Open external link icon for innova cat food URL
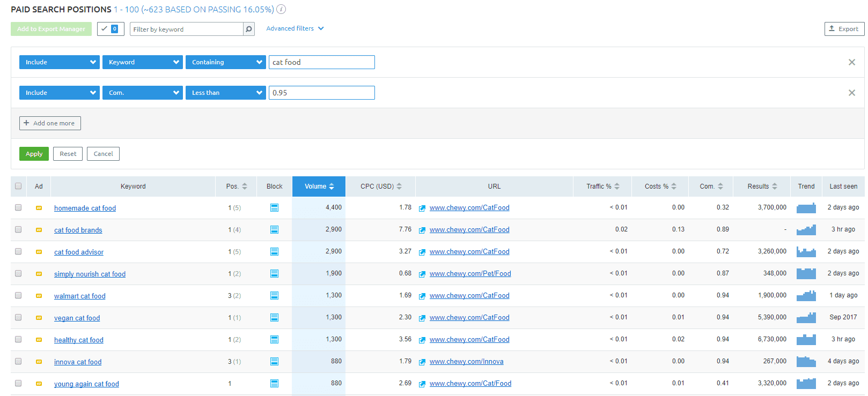Screen dimensions: 868x396 click(422, 362)
